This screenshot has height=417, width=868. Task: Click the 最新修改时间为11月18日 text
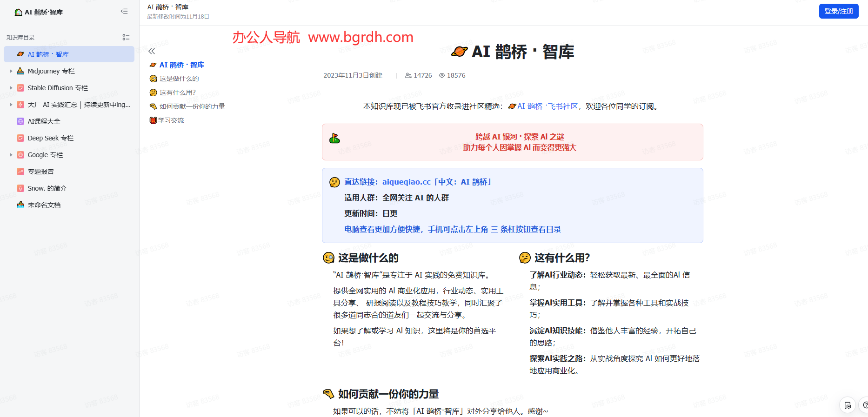pyautogui.click(x=178, y=17)
